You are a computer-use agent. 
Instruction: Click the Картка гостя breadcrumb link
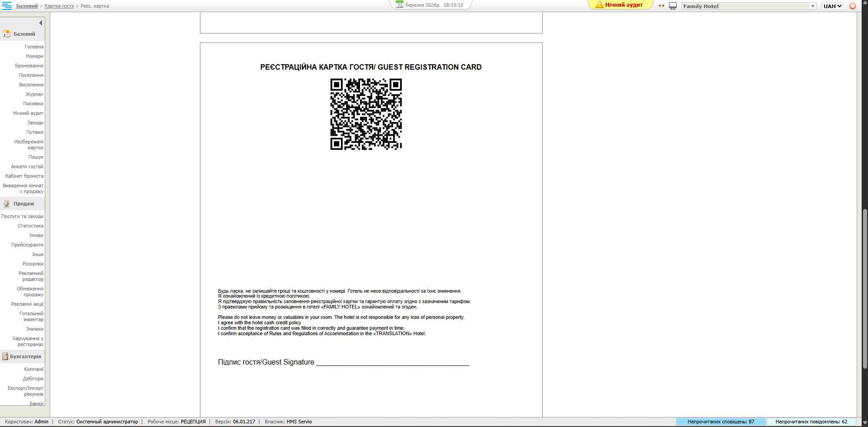point(59,6)
